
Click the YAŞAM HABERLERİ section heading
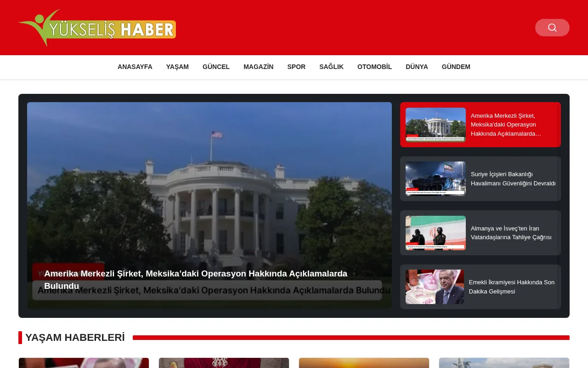pos(75,337)
